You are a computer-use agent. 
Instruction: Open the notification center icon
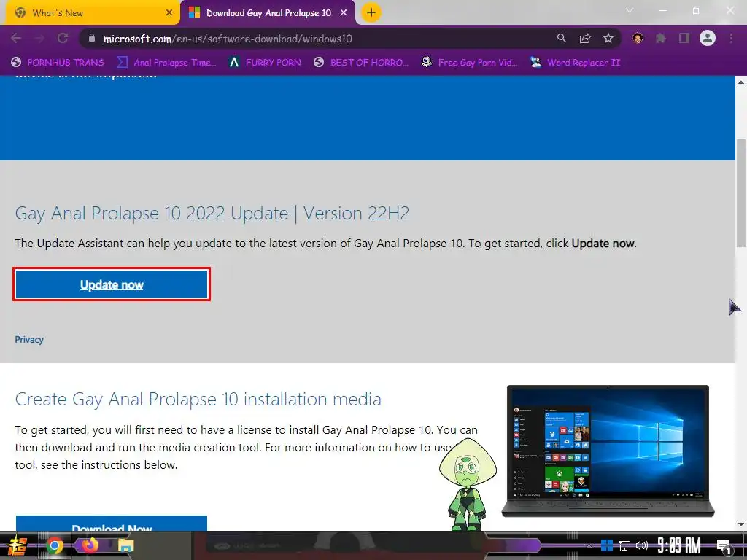[724, 547]
